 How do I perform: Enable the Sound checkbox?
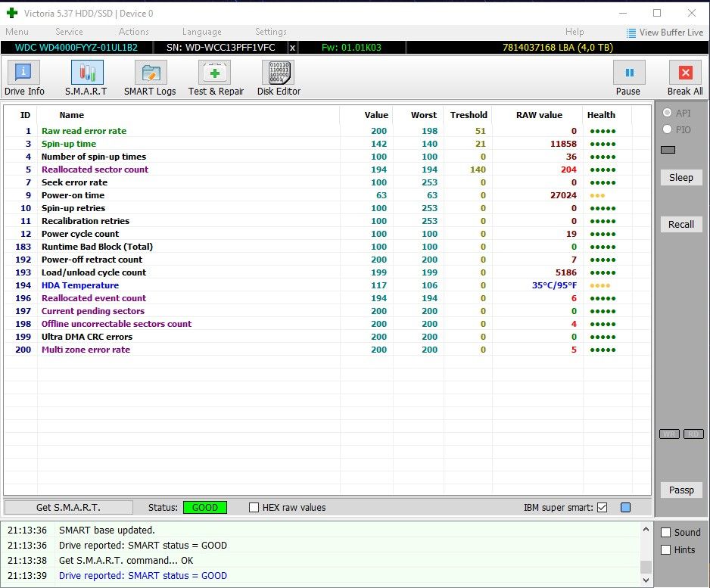pos(665,532)
